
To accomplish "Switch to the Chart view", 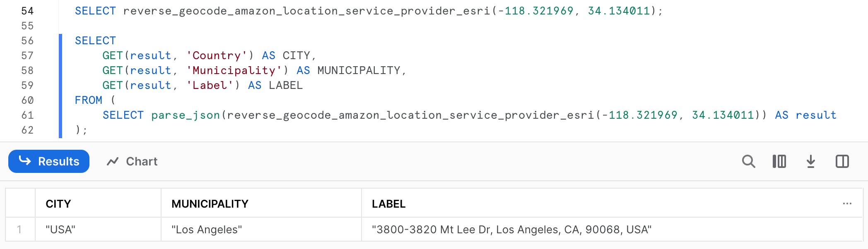I will [x=132, y=161].
